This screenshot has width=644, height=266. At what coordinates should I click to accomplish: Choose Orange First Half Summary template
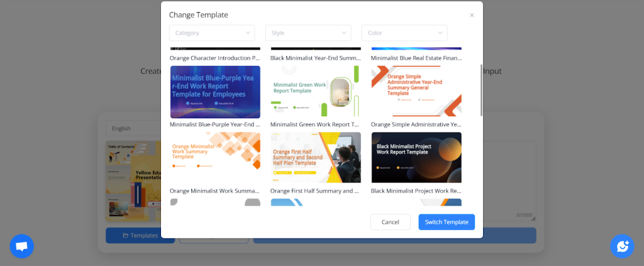point(316,157)
